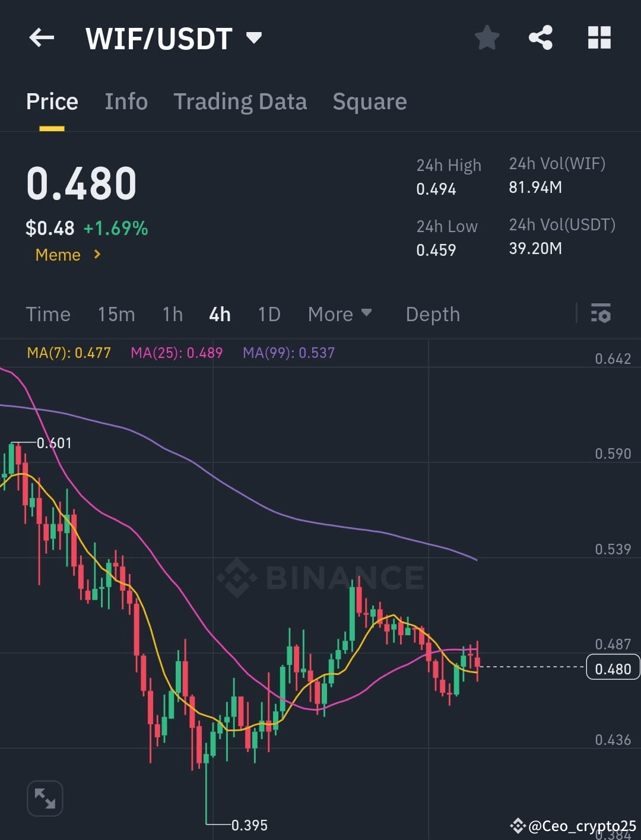The image size is (641, 840).
Task: Expand the chart to fullscreen mode
Action: [x=45, y=798]
